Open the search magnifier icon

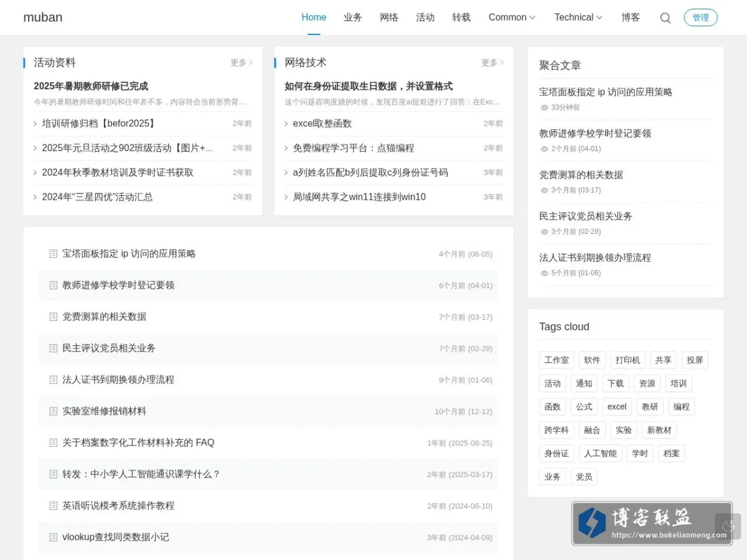pos(665,18)
